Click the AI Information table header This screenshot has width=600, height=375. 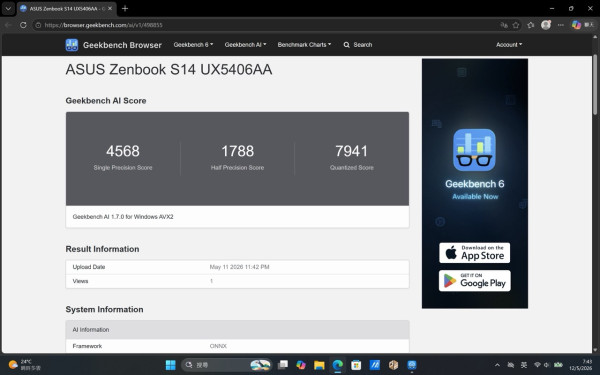click(237, 329)
